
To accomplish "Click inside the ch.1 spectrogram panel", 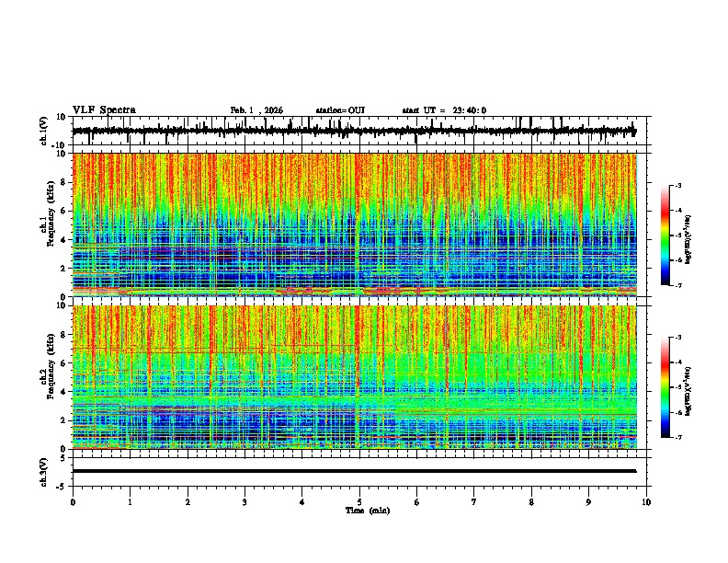I will tap(354, 224).
